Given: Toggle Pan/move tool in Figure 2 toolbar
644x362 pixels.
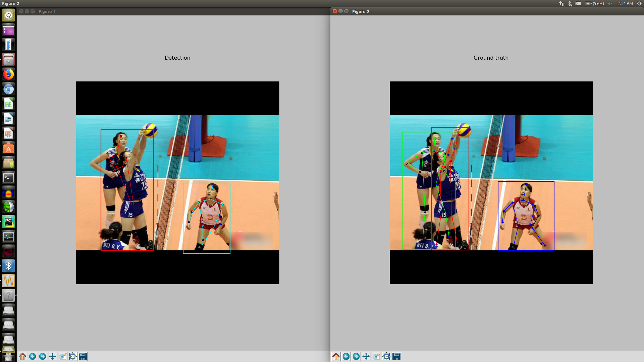Looking at the screenshot, I should point(366,356).
